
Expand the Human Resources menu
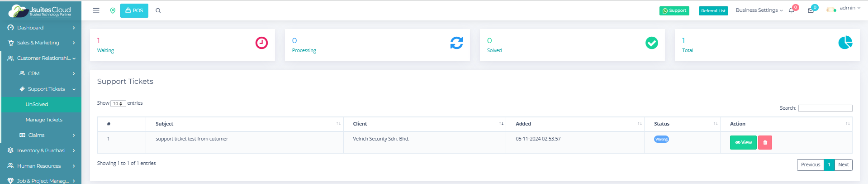(x=39, y=166)
